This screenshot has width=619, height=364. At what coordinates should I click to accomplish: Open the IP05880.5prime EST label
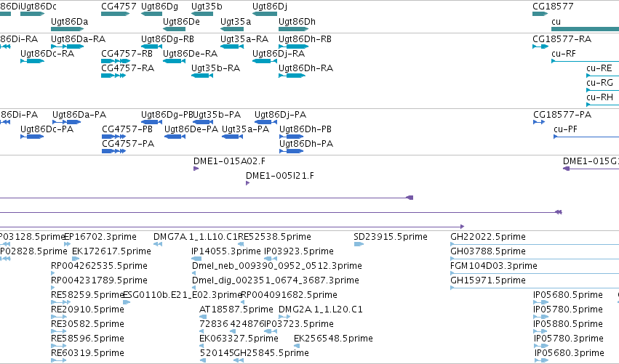[568, 324]
